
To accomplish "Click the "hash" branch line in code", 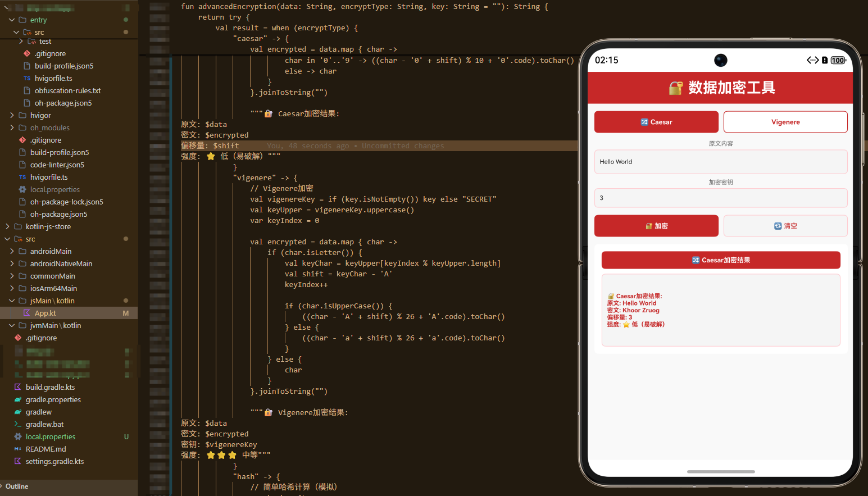I will [256, 477].
